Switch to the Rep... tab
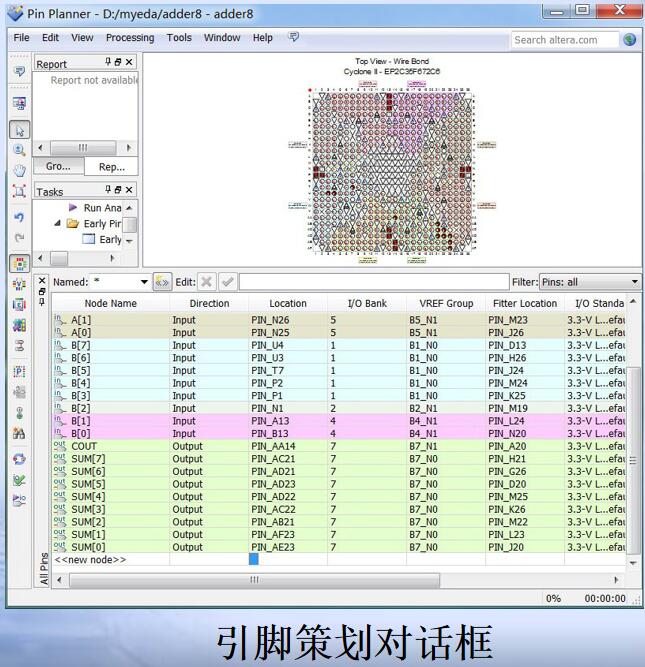The height and width of the screenshot is (667, 645). [x=111, y=167]
